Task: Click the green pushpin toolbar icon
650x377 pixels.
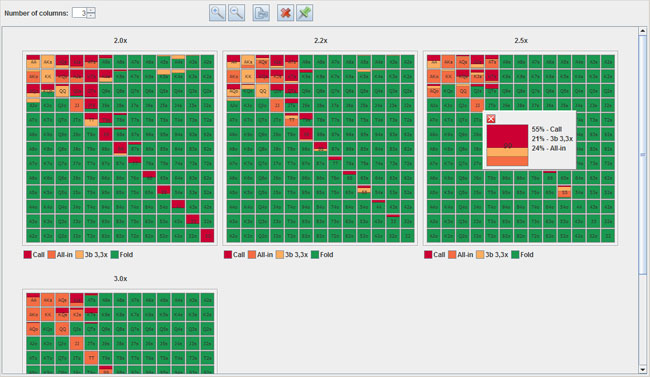Action: (304, 13)
